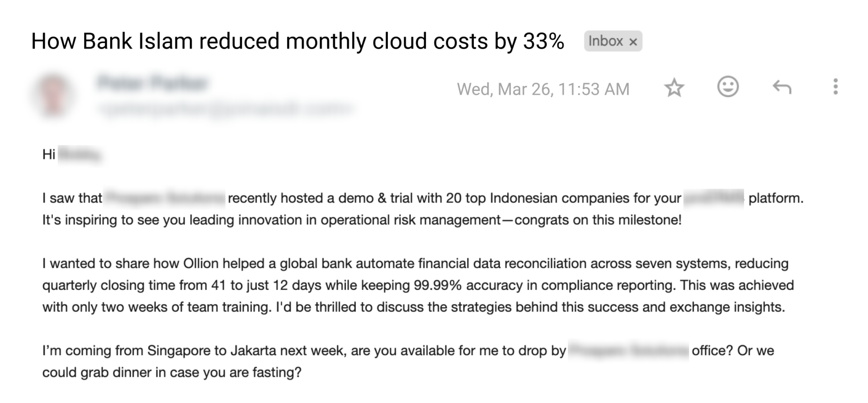Click the Wed, Mar 26 timestamp
This screenshot has width=868, height=403.
tap(543, 89)
